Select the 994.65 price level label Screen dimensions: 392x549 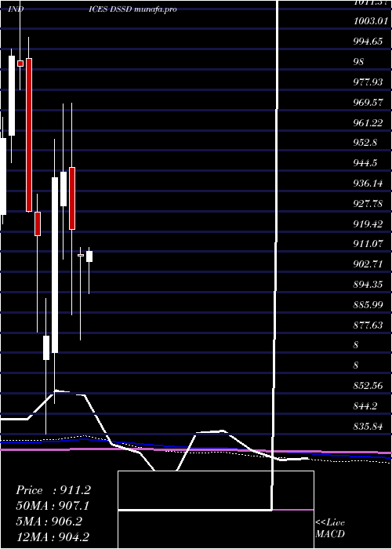pos(368,42)
